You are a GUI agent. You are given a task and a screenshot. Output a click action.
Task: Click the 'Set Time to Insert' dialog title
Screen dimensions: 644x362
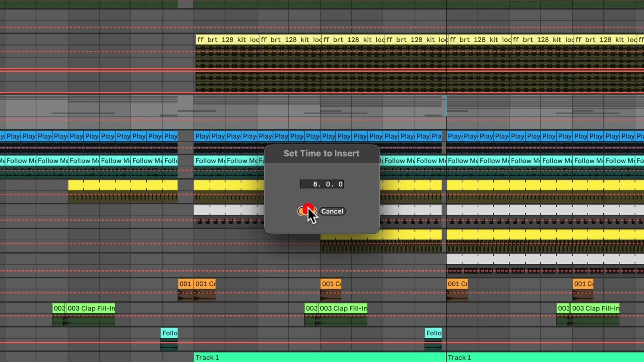[321, 153]
